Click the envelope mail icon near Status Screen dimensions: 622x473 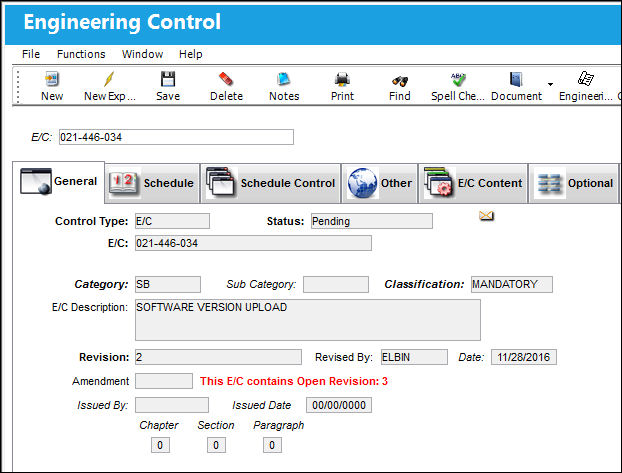tap(486, 215)
